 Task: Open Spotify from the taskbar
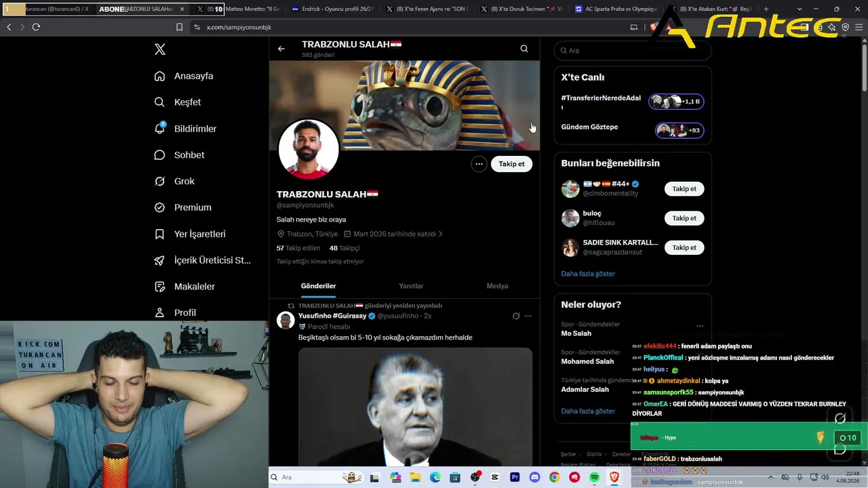(x=595, y=477)
